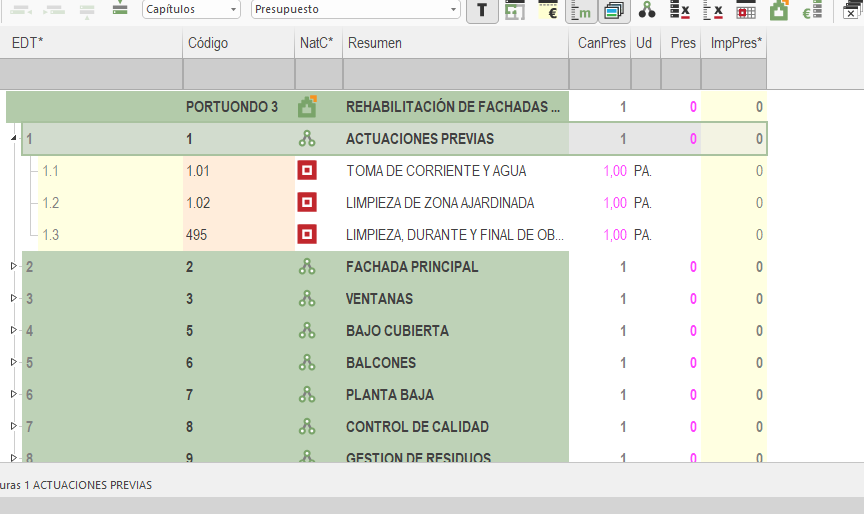Click the green euro list toolbar icon

[x=812, y=10]
